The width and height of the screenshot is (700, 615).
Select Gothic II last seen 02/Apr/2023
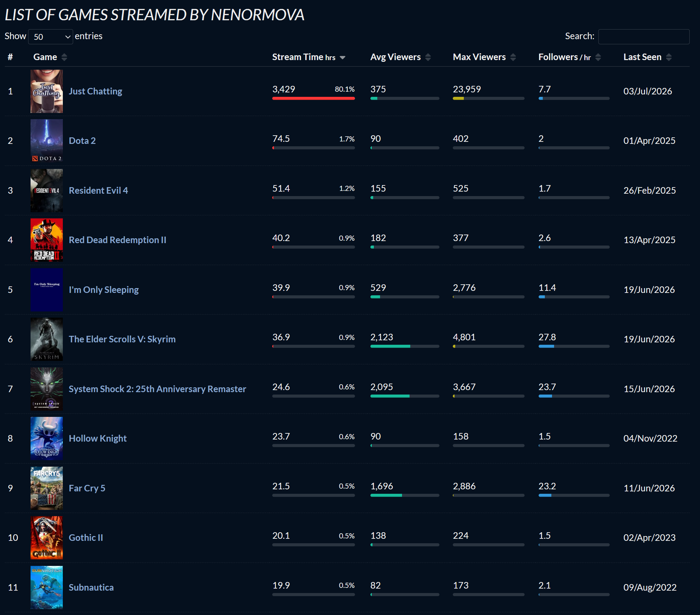pyautogui.click(x=650, y=538)
